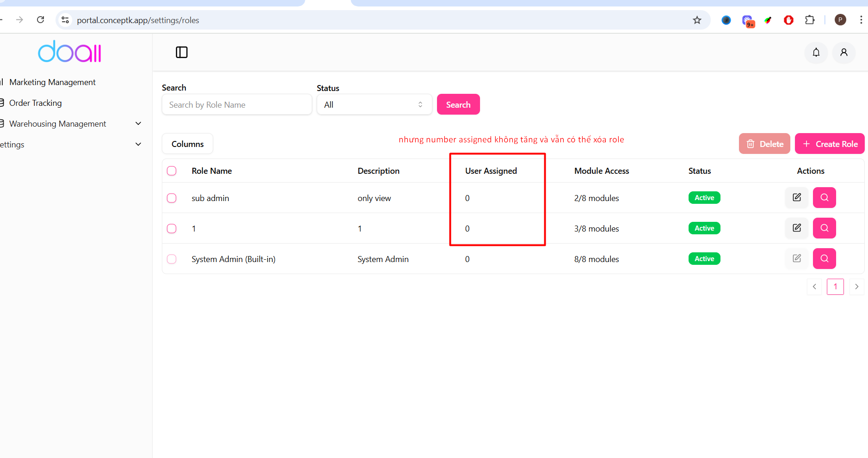Edit the sub admin role
This screenshot has width=868, height=458.
796,197
